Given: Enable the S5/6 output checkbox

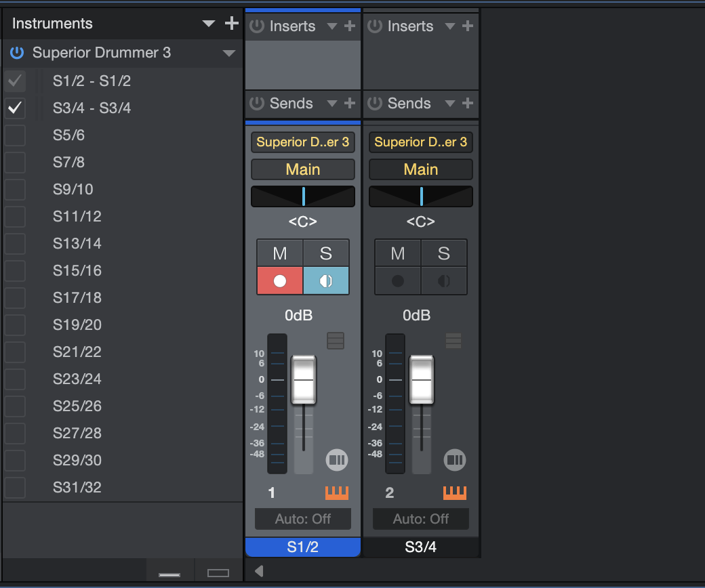Looking at the screenshot, I should pyautogui.click(x=15, y=135).
